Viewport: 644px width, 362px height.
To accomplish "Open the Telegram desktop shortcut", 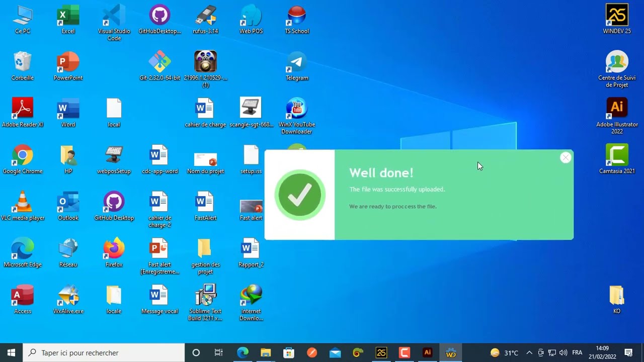I will click(x=297, y=66).
